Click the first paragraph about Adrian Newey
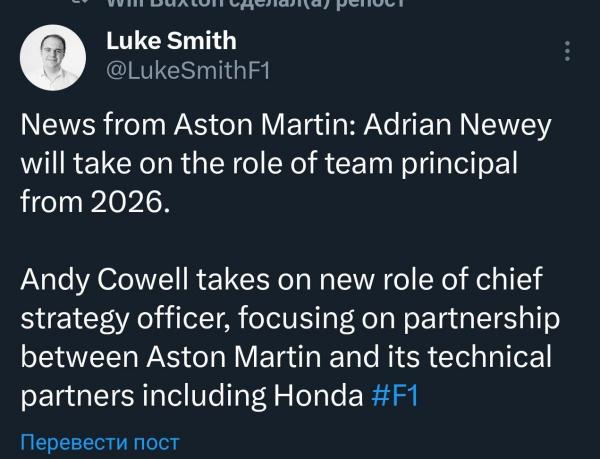 [x=280, y=163]
